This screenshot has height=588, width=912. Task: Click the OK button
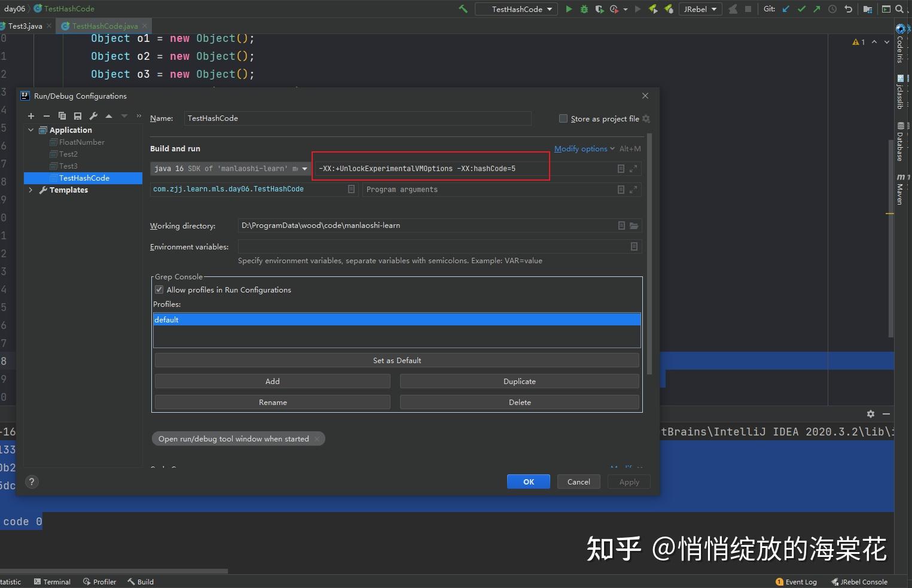(529, 482)
